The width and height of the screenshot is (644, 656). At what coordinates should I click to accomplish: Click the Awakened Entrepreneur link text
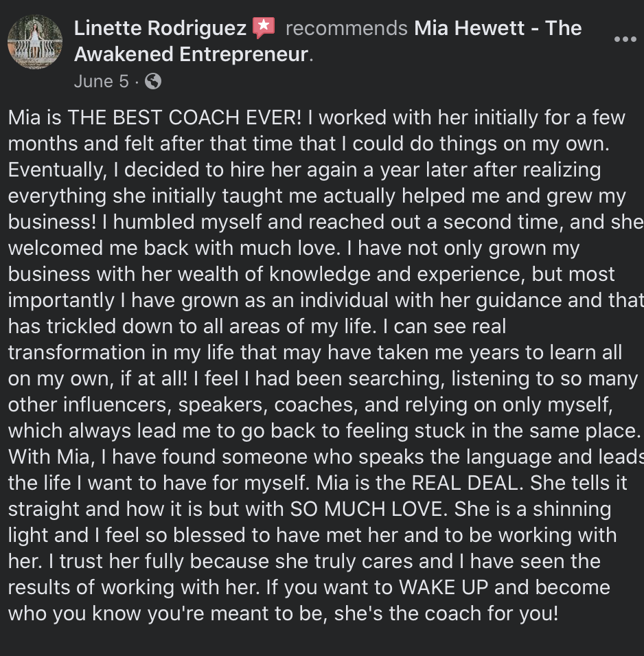pos(191,54)
